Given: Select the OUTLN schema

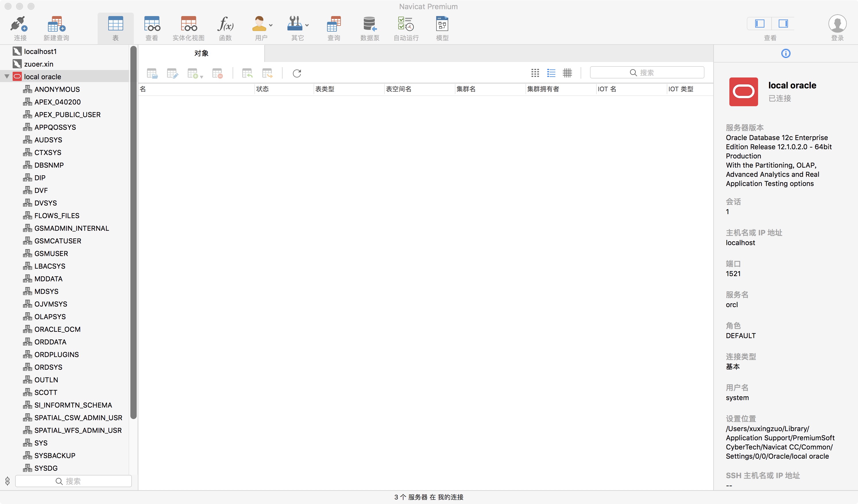Looking at the screenshot, I should (x=46, y=380).
